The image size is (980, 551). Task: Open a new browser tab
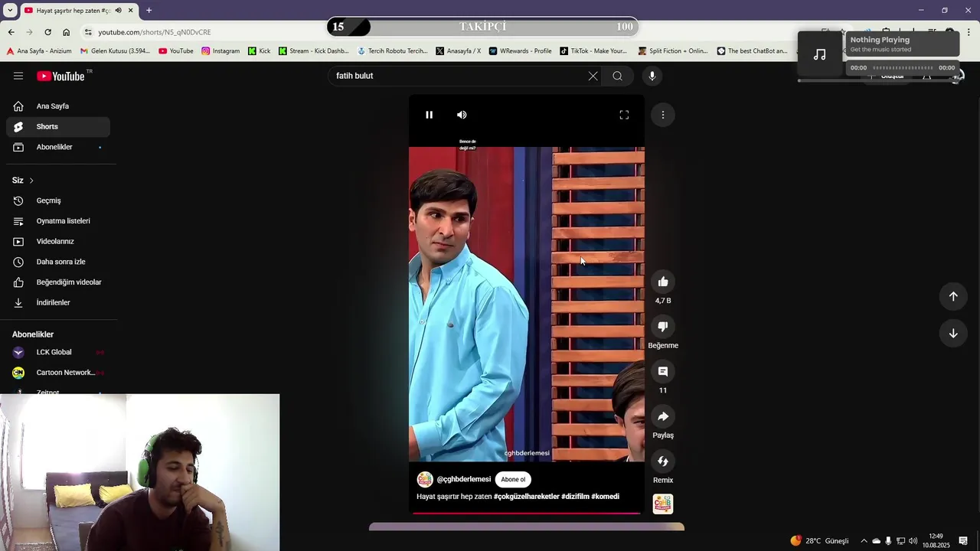pos(149,11)
